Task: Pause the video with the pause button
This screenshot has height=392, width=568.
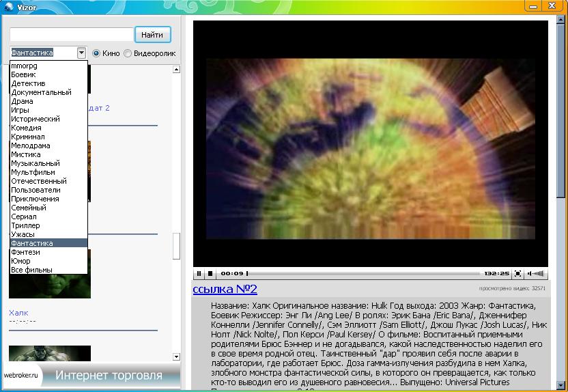Action: [x=199, y=274]
